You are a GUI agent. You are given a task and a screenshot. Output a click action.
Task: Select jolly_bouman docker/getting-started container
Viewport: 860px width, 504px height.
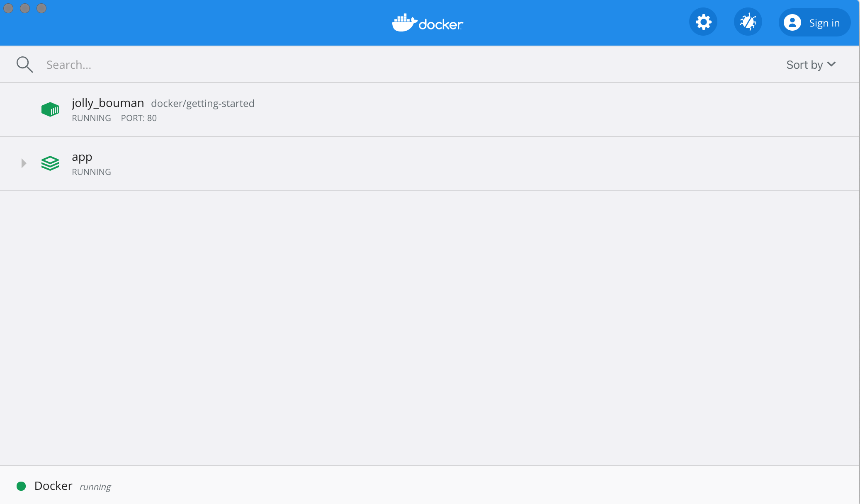point(429,109)
